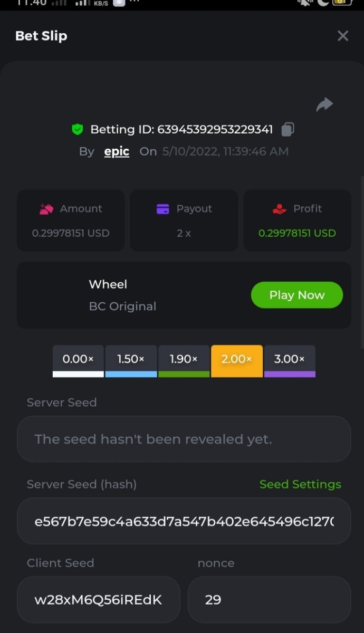Tap the purple Payout card icon
The width and height of the screenshot is (364, 633).
point(163,209)
